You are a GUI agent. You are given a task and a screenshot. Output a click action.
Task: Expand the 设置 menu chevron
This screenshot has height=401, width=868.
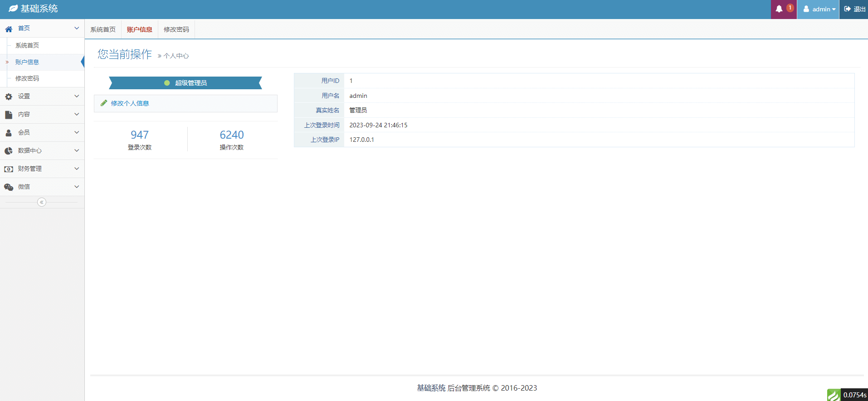pyautogui.click(x=76, y=96)
